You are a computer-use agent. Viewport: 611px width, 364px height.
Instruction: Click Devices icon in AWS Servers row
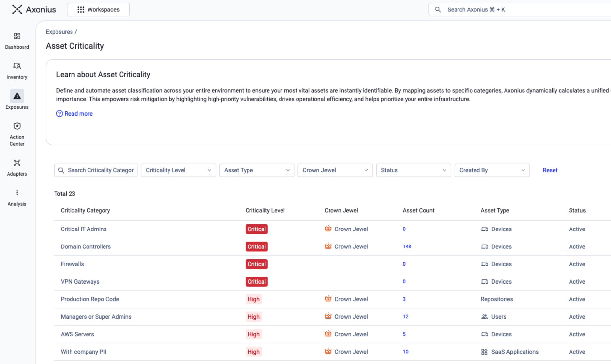pos(485,334)
